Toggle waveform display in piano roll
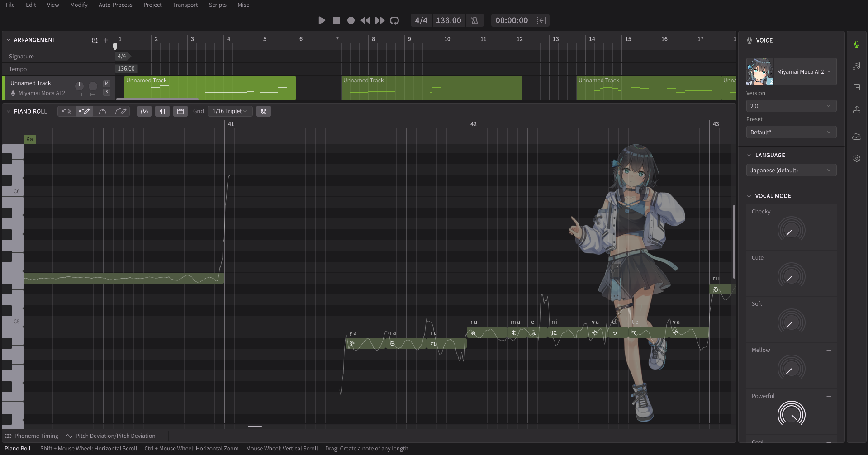This screenshot has height=455, width=868. click(162, 111)
